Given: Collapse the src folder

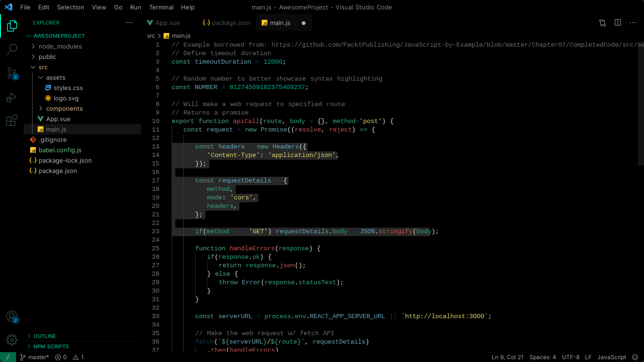Looking at the screenshot, I should 43,67.
